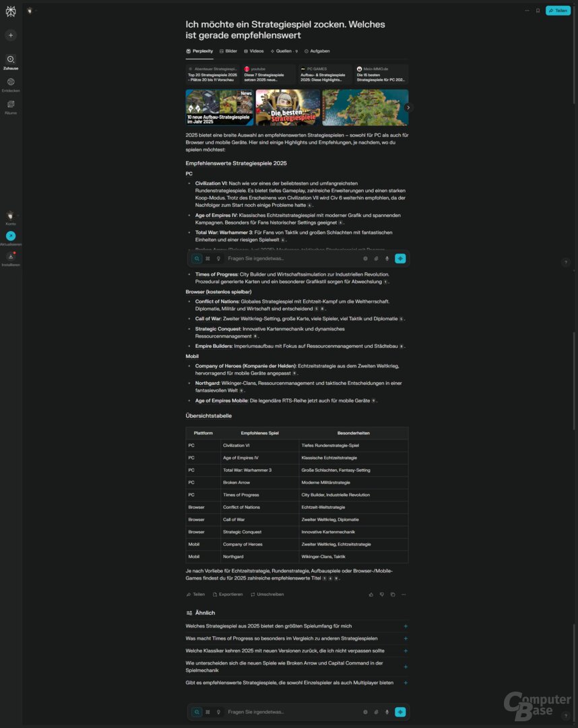This screenshot has height=728, width=578.
Task: Switch to the Videos tab
Action: [254, 51]
